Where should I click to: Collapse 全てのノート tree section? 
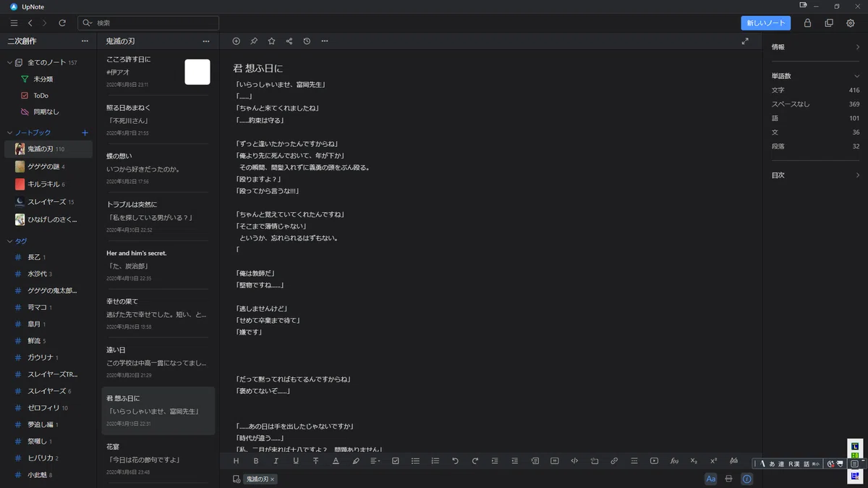coord(9,63)
